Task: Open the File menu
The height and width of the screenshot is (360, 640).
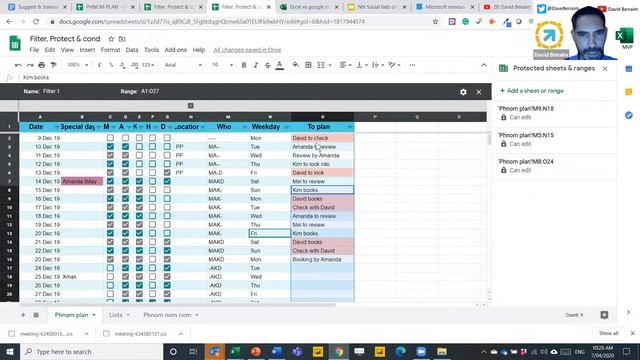Action: tap(34, 50)
